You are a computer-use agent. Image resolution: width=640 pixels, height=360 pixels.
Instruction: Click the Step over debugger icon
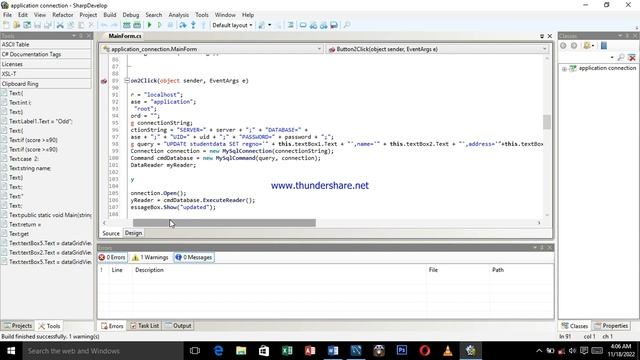point(182,25)
